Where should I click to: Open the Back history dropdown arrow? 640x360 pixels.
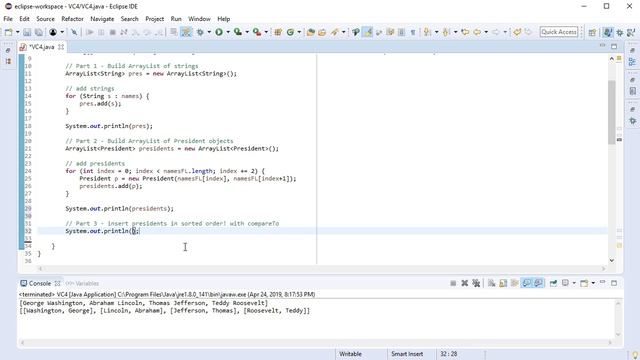point(486,32)
